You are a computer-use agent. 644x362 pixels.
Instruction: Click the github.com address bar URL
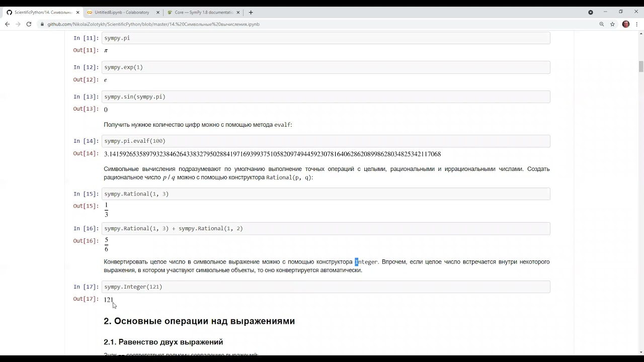tap(153, 24)
